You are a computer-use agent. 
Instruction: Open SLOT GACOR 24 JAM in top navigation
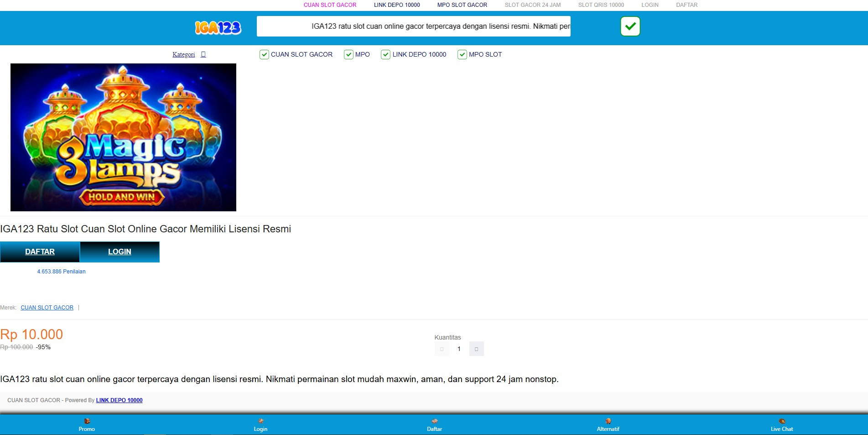[533, 5]
